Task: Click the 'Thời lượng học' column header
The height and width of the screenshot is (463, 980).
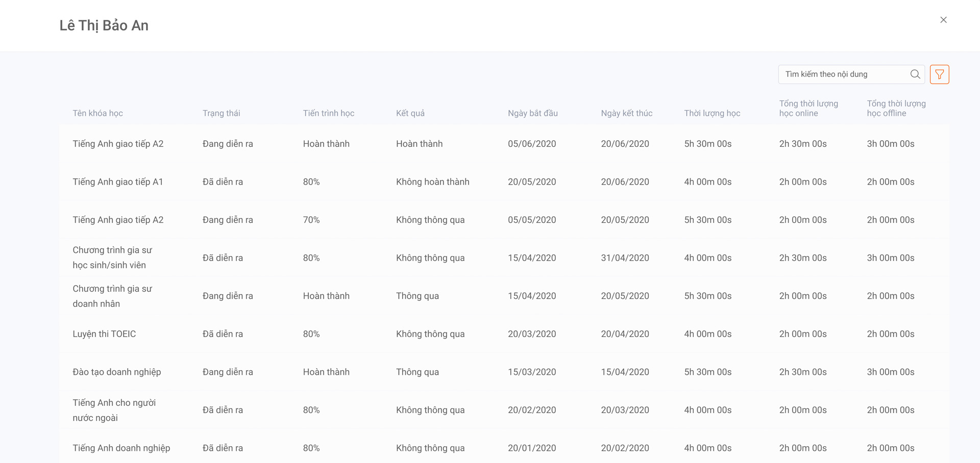Action: pyautogui.click(x=712, y=113)
